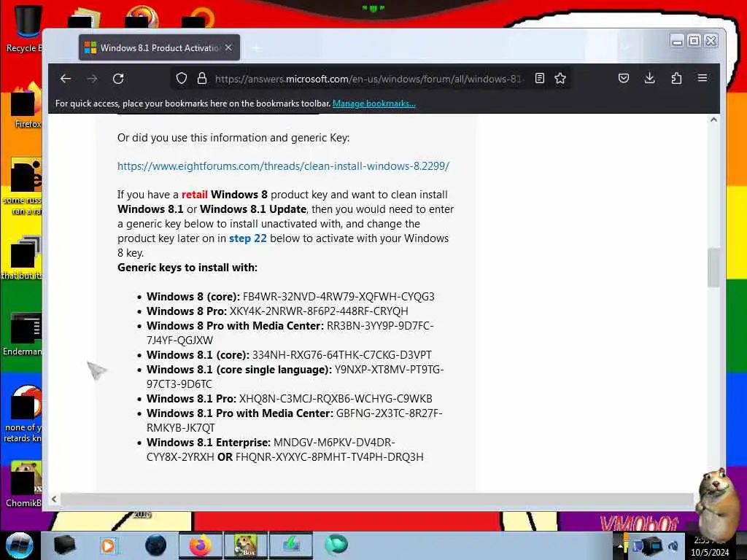Close the Windows 8.1 Product Activation tab
Screen dimensions: 747x560
[x=228, y=47]
